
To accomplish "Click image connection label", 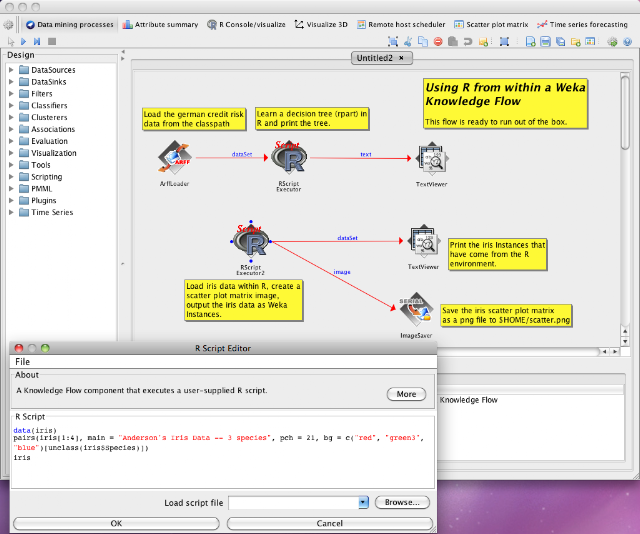I will point(342,272).
